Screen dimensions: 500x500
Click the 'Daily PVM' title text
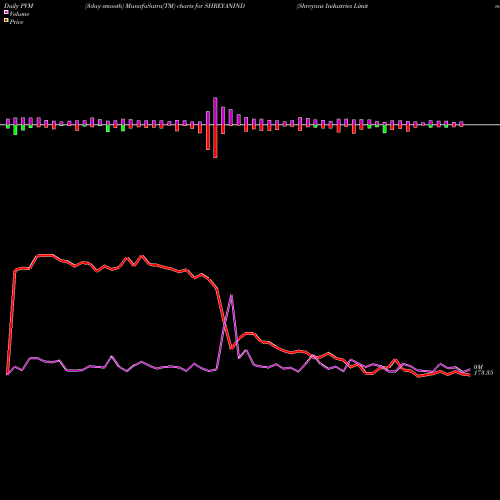[19, 6]
